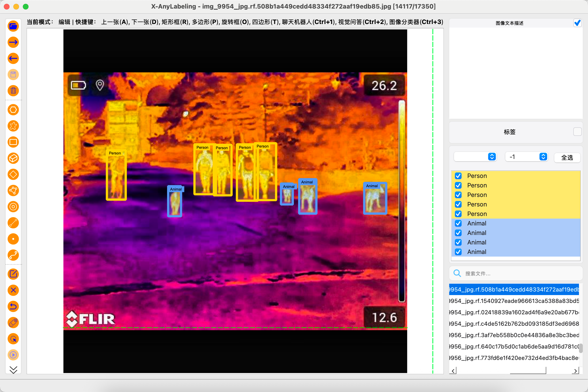Screen dimensions: 588x392
Task: Click the 全选 select all button
Action: coord(567,158)
